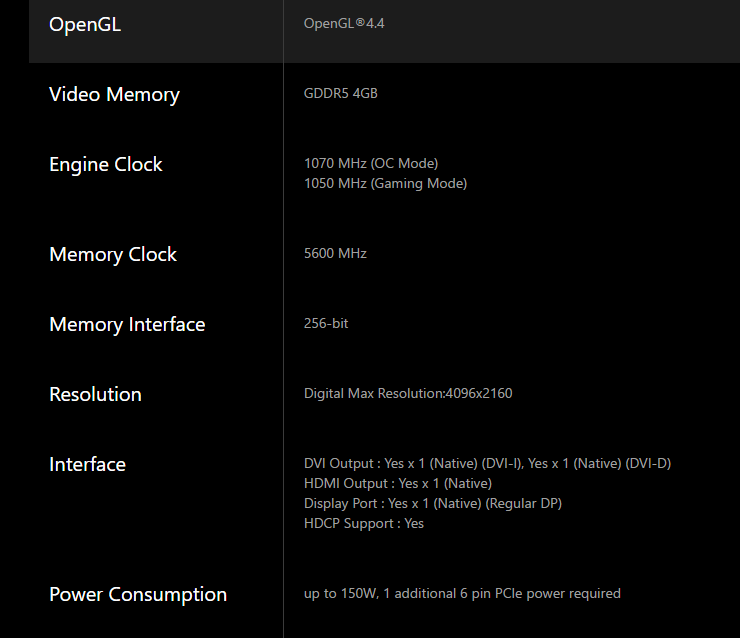Click the Power Consumption label

pyautogui.click(x=138, y=595)
